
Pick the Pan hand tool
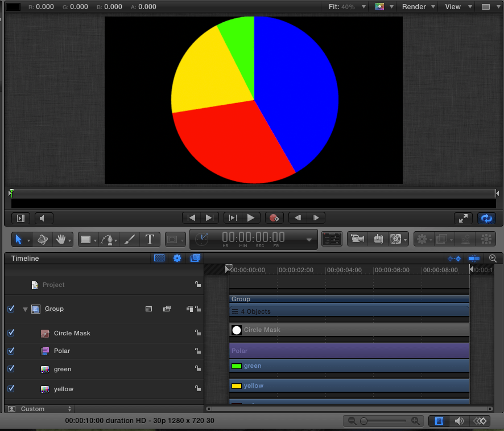pyautogui.click(x=61, y=240)
